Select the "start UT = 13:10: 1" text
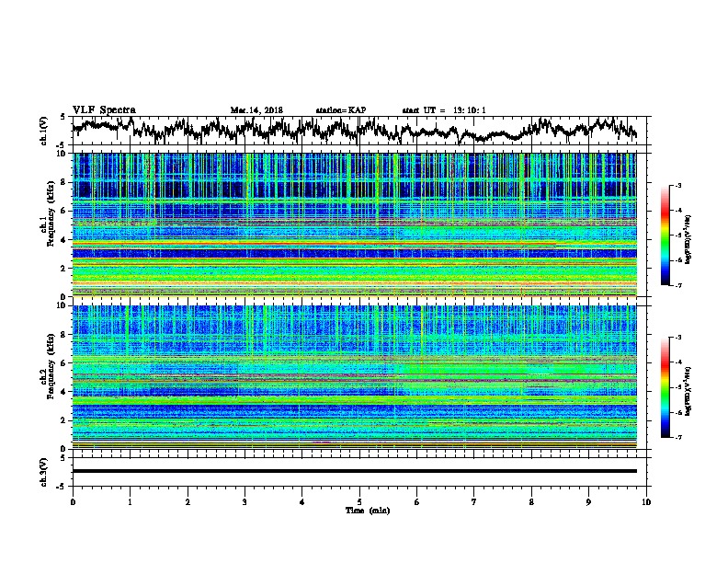Image resolution: width=728 pixels, height=563 pixels. pyautogui.click(x=444, y=110)
